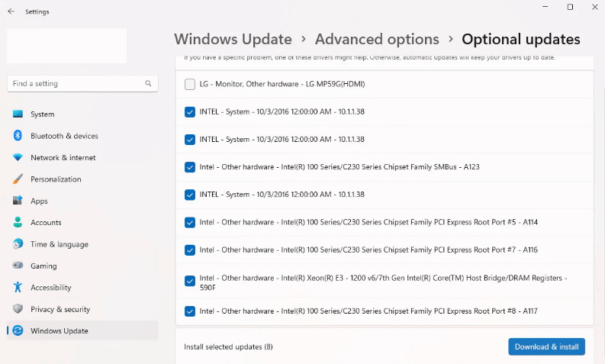Open Privacy & security settings

pos(60,309)
